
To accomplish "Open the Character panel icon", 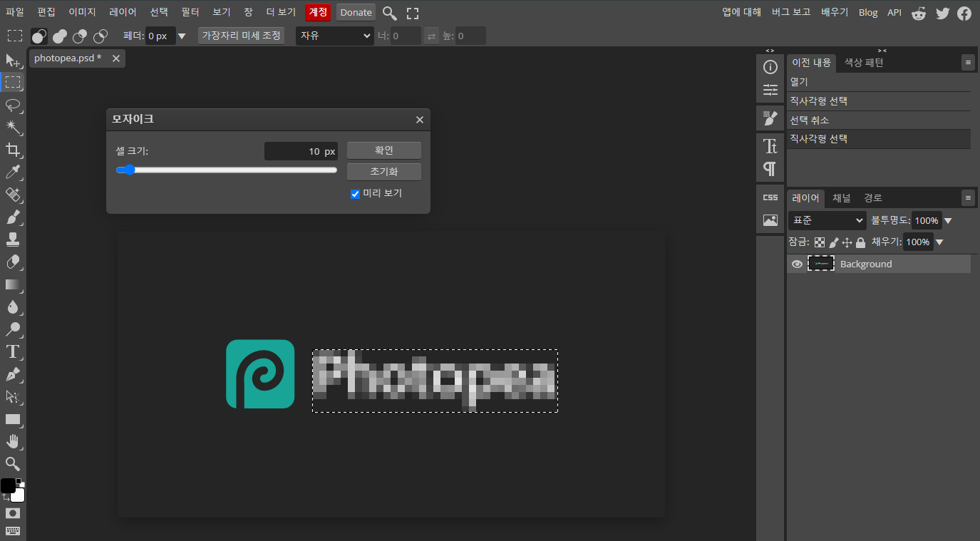I will coord(770,147).
